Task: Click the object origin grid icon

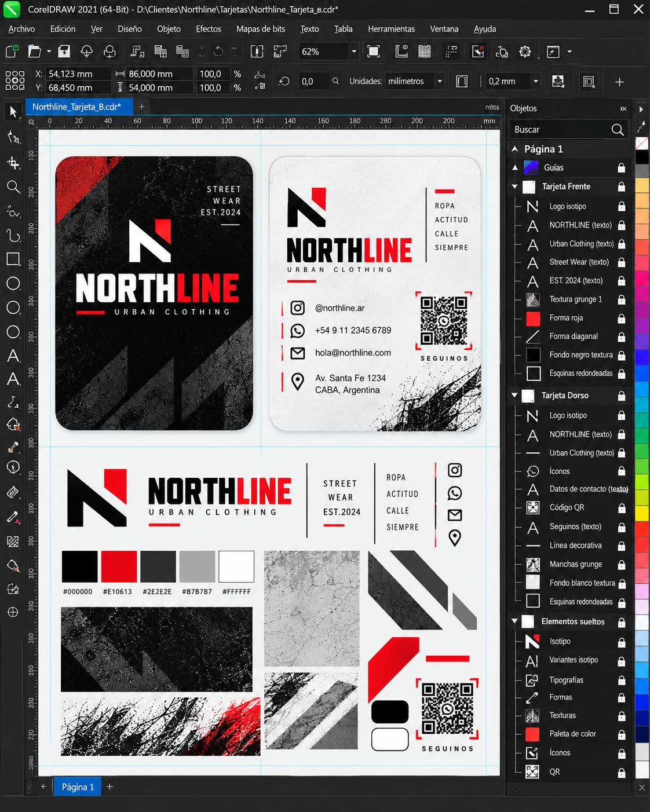Action: tap(14, 81)
